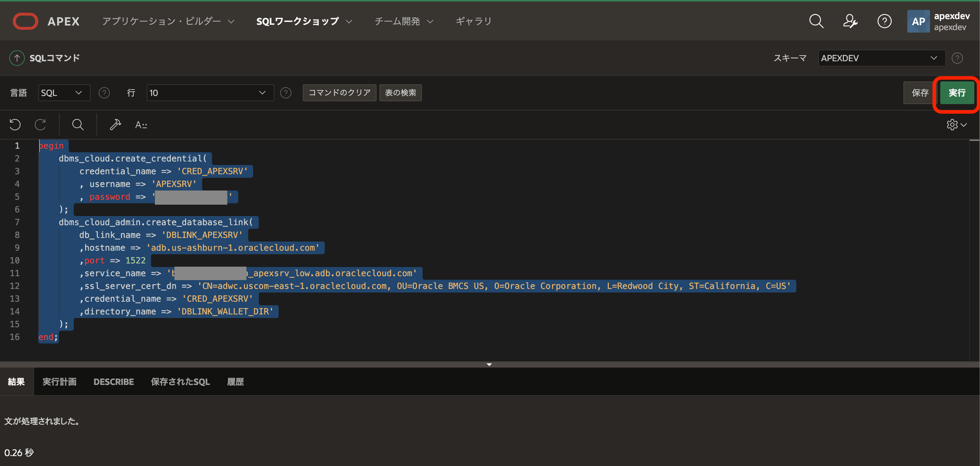Open the language SQL dropdown
The image size is (980, 466).
tap(63, 93)
